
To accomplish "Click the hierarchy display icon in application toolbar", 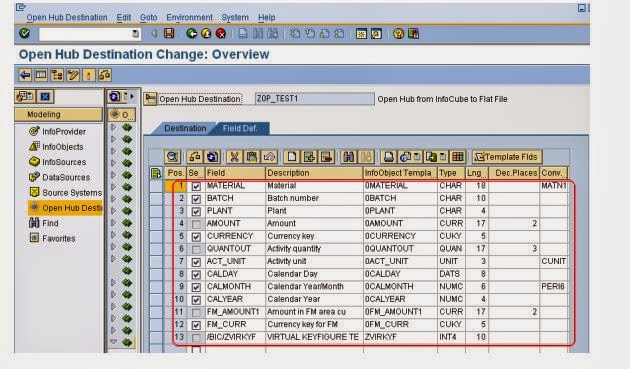I will [57, 75].
